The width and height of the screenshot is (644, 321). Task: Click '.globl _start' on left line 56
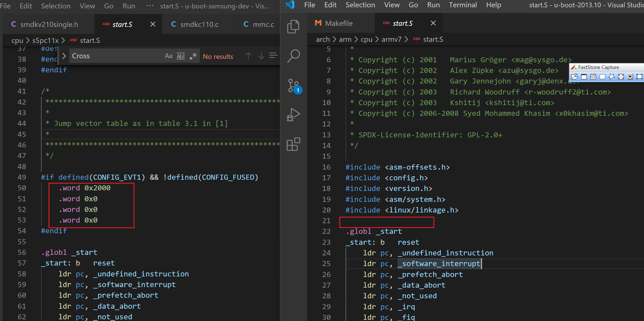[69, 252]
